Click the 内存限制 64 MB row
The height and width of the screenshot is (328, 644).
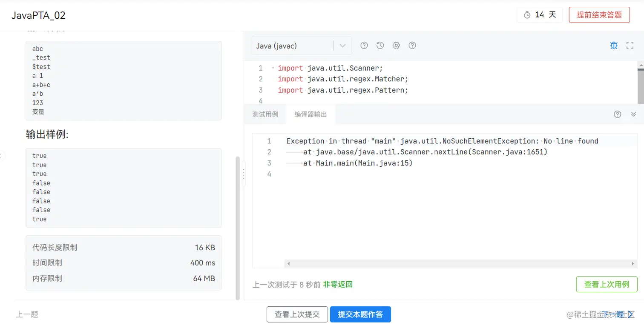124,278
